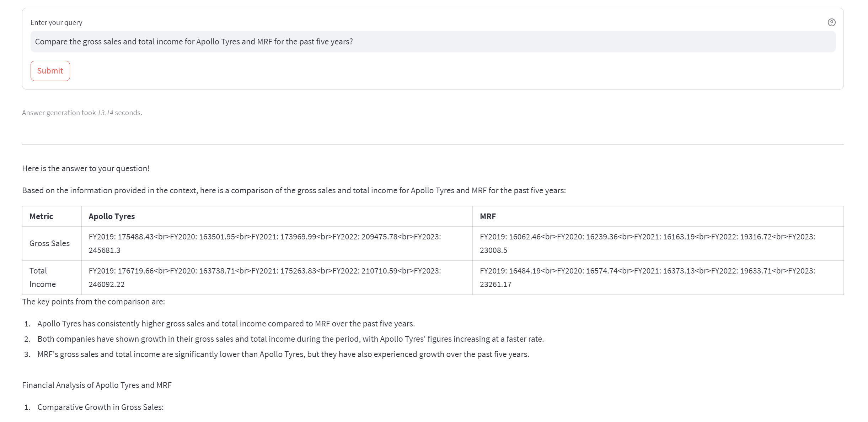Click MRF total income data cell
This screenshot has height=422, width=868.
point(647,277)
